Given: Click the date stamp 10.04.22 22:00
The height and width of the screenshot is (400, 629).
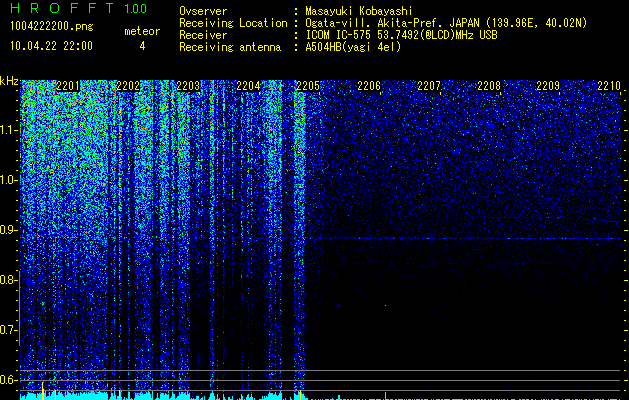Looking at the screenshot, I should point(51,46).
